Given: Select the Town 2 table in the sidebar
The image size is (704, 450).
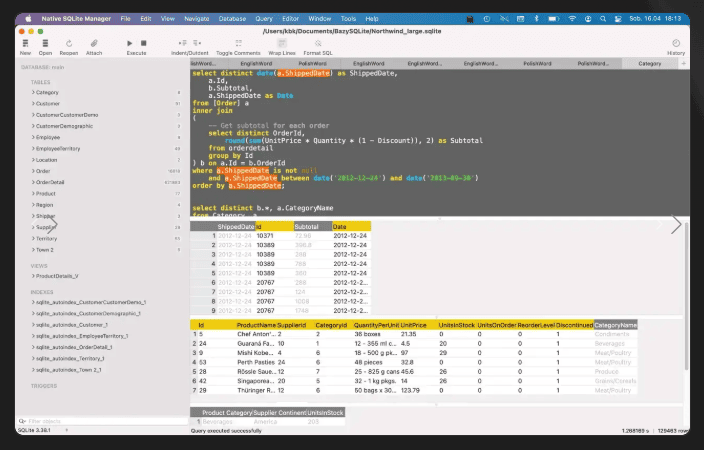Looking at the screenshot, I should click(44, 250).
